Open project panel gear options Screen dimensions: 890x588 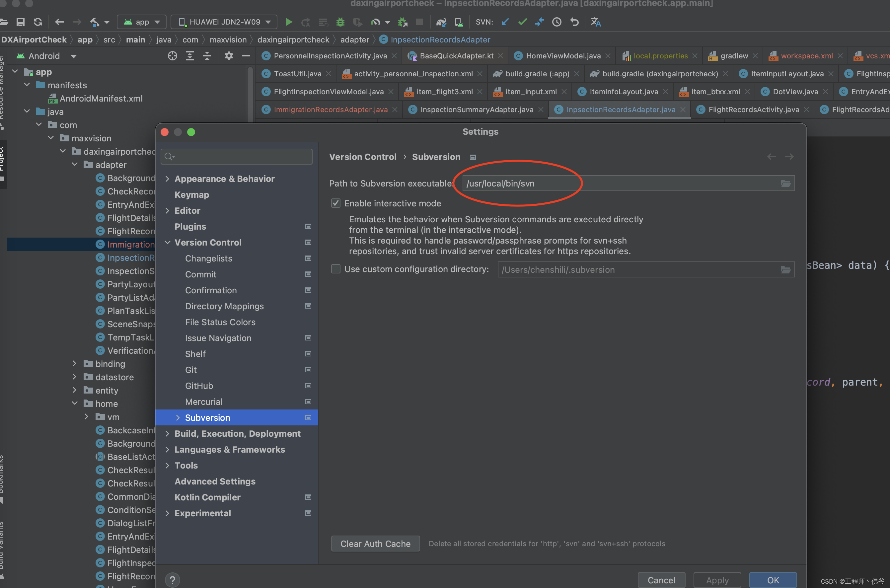tap(229, 56)
